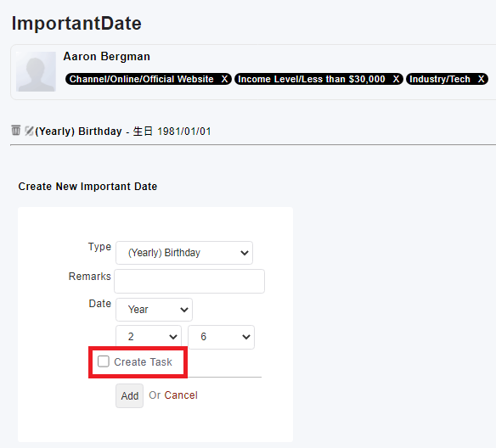The image size is (496, 448).
Task: Remove the Industry/Tech tag
Action: (481, 79)
